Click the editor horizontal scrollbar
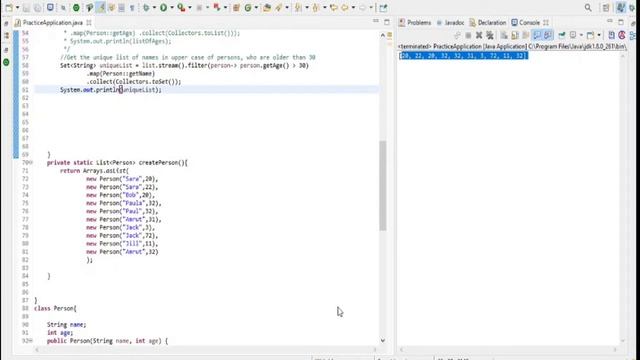 tap(205, 350)
